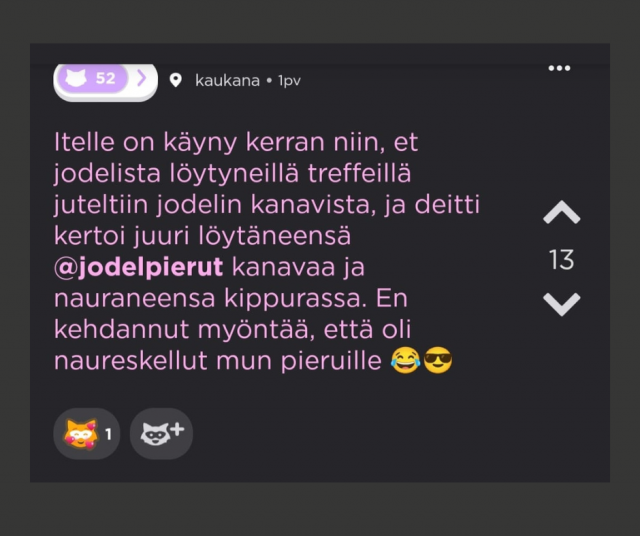Click the reaction count 1 beside cat
Viewport: 640px width, 536px height.
click(x=108, y=434)
